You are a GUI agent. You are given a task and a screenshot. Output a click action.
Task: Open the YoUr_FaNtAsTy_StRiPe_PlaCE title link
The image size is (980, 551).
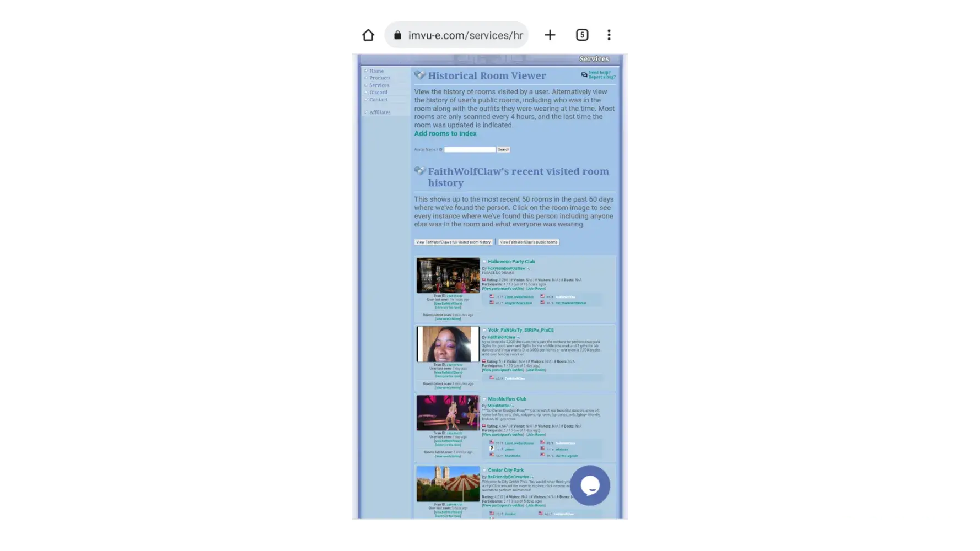click(x=521, y=330)
